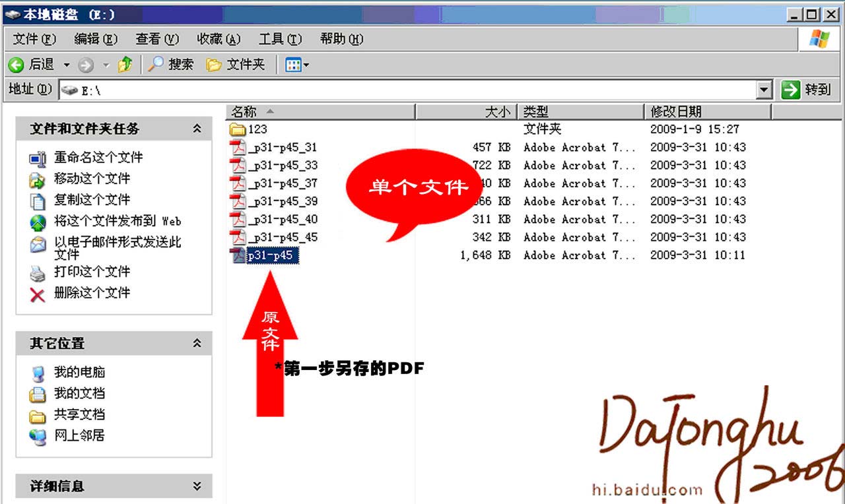Click the red X delete icon
The width and height of the screenshot is (845, 504).
point(38,295)
